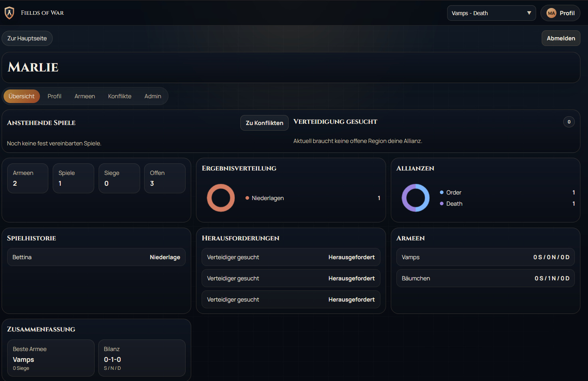Select the Bäumchen army row
The width and height of the screenshot is (588, 381).
[x=485, y=278]
